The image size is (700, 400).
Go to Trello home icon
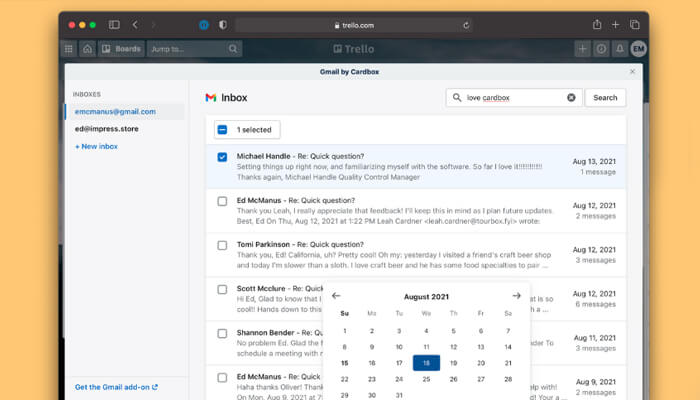(88, 49)
